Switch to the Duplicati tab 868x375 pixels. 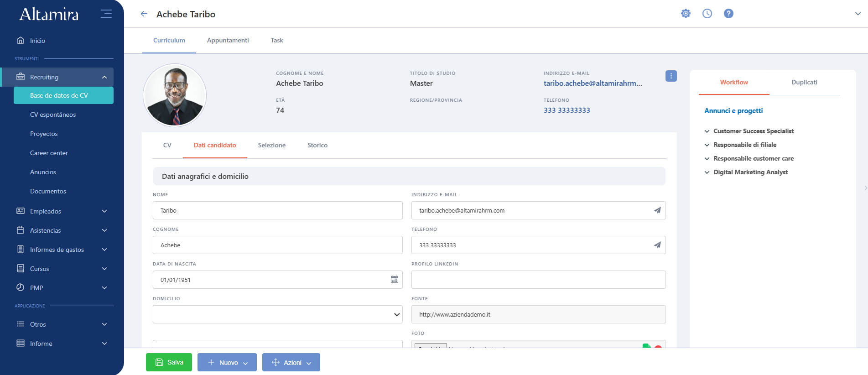804,82
